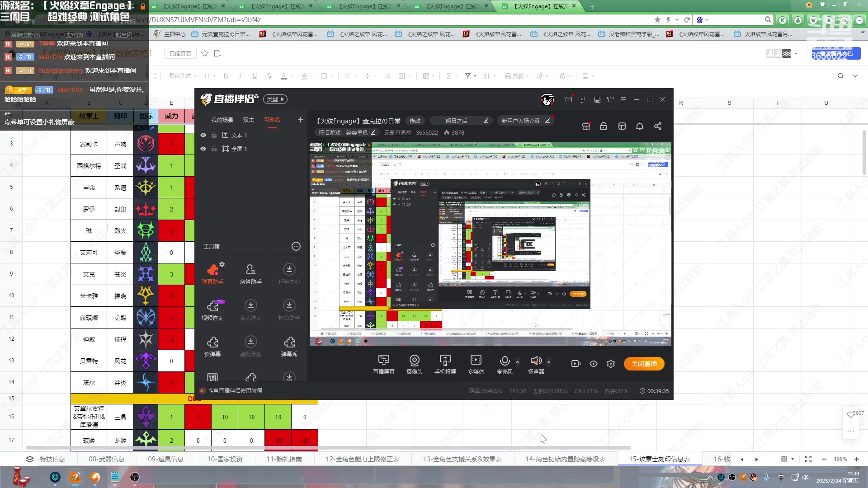The image size is (868, 488).
Task: Open 读弹幕 read-danmaku tool
Action: tap(212, 346)
